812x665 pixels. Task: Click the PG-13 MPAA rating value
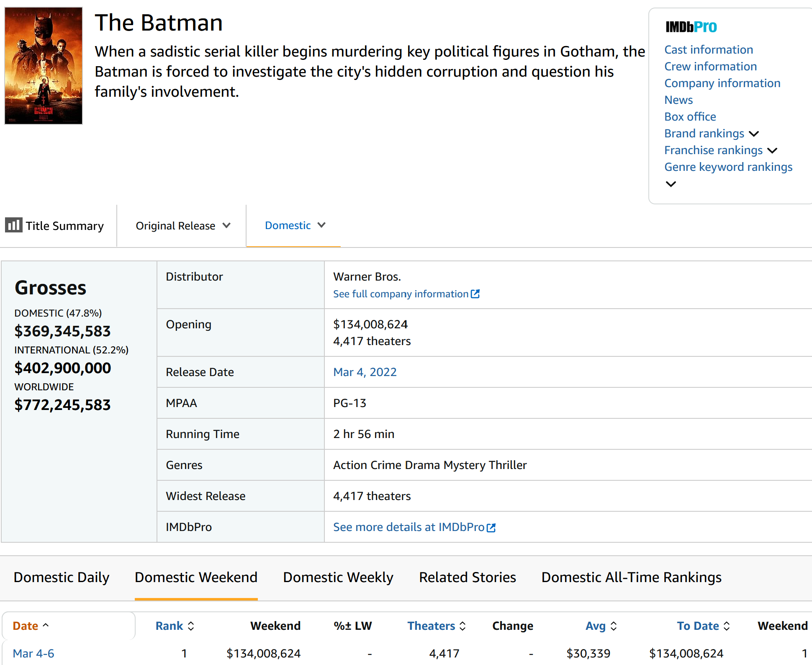pyautogui.click(x=349, y=403)
